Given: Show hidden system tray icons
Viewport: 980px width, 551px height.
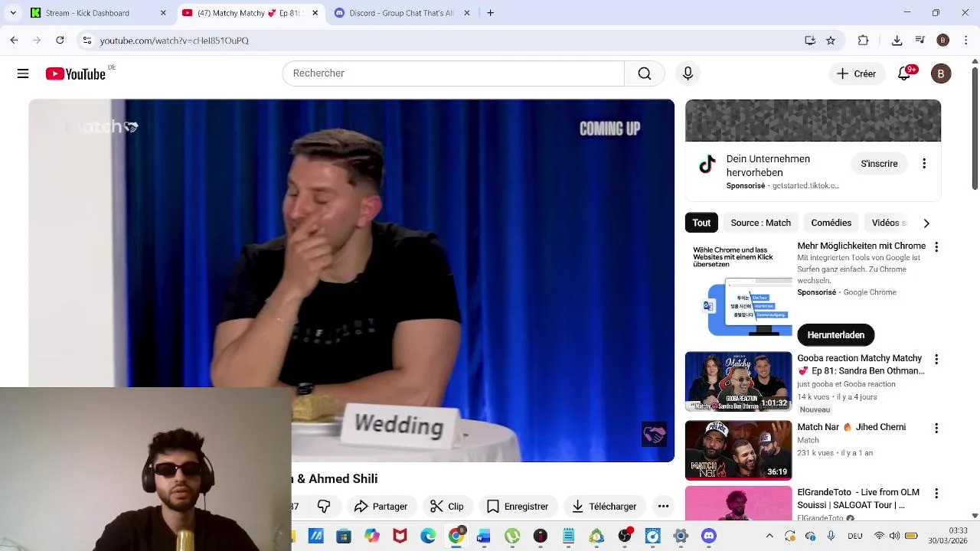Looking at the screenshot, I should 769,536.
